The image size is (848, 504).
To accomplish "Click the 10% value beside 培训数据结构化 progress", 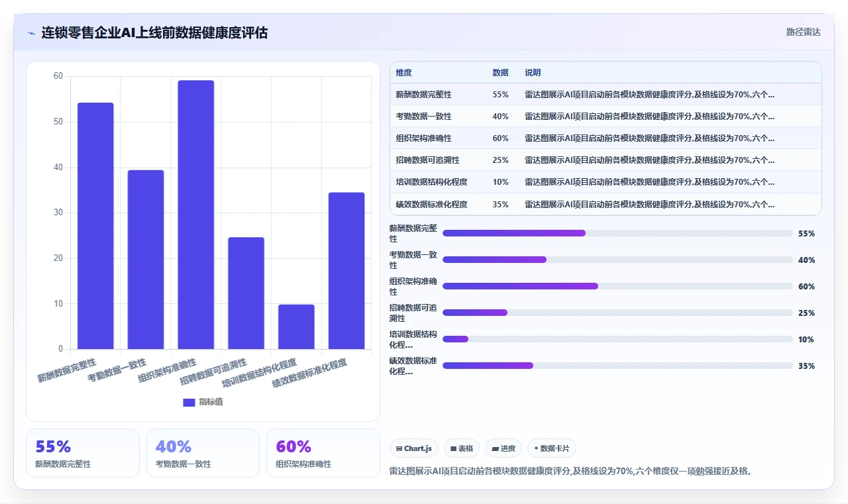I will [806, 340].
